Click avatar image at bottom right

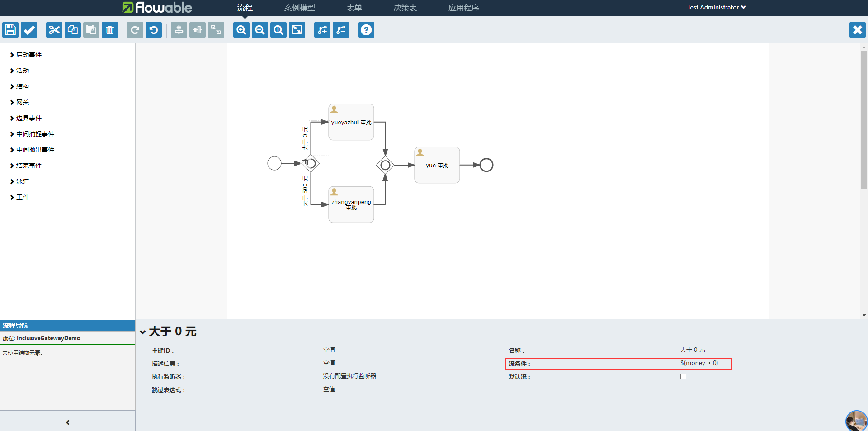(x=857, y=421)
